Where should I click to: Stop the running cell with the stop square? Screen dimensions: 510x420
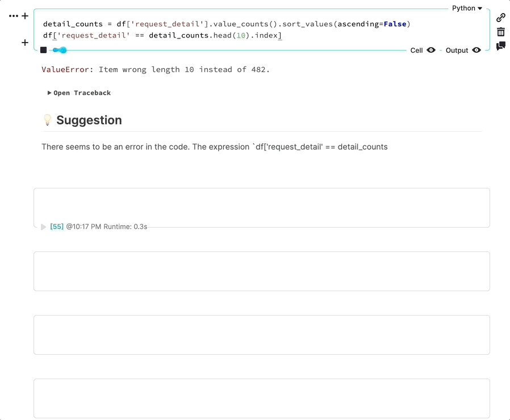point(44,50)
